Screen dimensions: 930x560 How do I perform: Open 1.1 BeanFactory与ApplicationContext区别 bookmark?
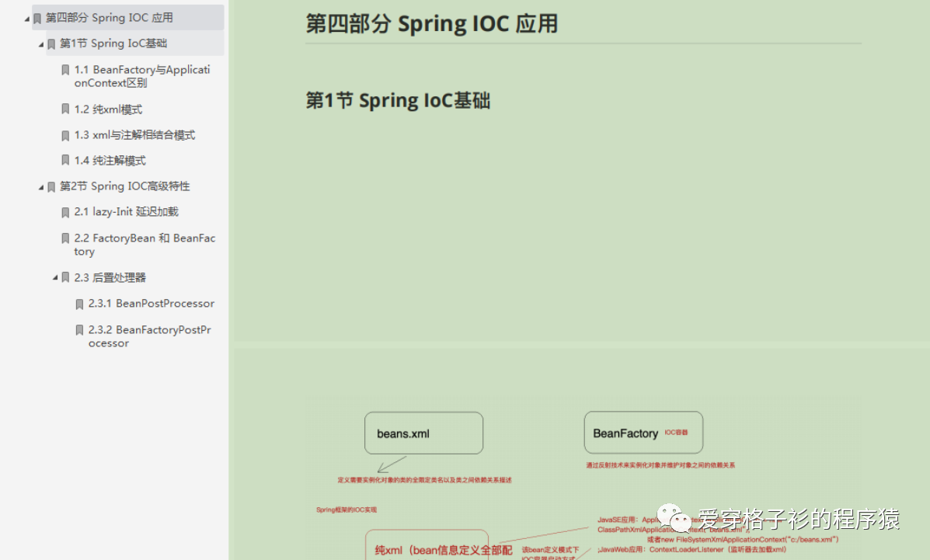pos(142,77)
